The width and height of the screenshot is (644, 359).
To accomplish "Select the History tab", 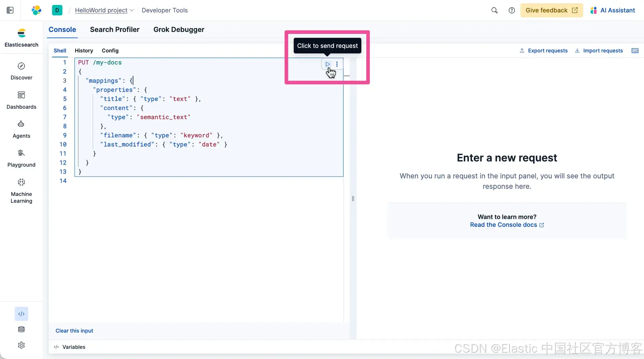I will click(x=84, y=51).
